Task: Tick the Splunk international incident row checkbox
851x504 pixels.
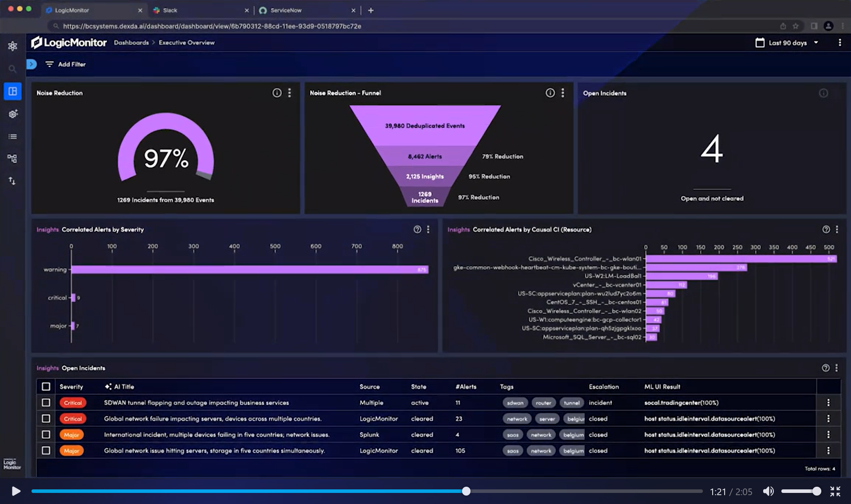Action: pos(46,434)
